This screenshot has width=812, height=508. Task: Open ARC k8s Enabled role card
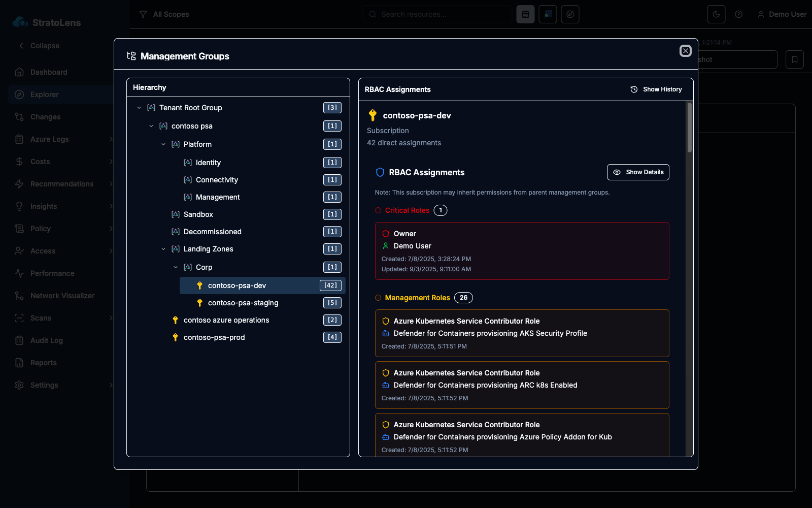(522, 385)
